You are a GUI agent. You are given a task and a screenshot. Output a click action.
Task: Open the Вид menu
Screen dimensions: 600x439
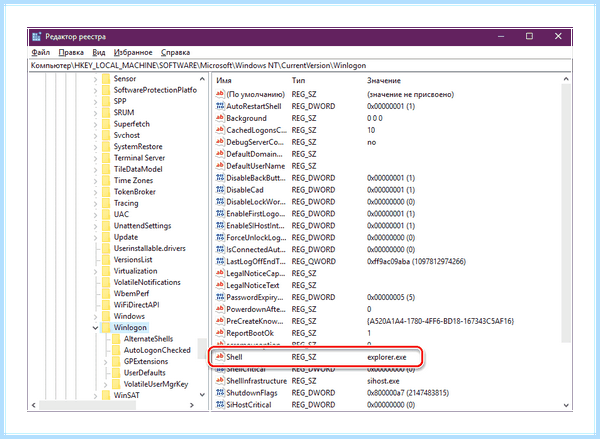click(99, 52)
